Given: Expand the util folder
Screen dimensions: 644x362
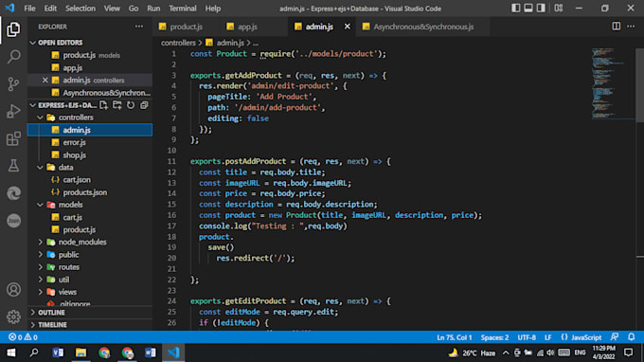Looking at the screenshot, I should click(x=40, y=280).
